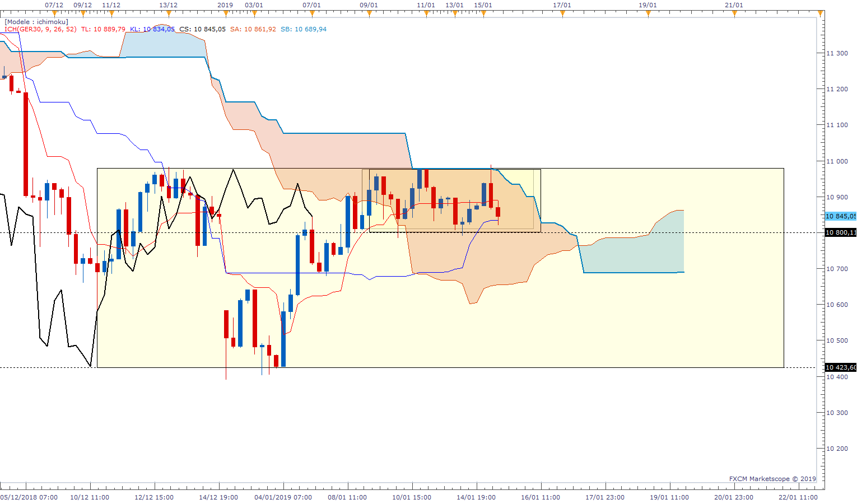This screenshot has width=857, height=504.
Task: Click the 12/12 15:00 time axis label
Action: click(154, 497)
